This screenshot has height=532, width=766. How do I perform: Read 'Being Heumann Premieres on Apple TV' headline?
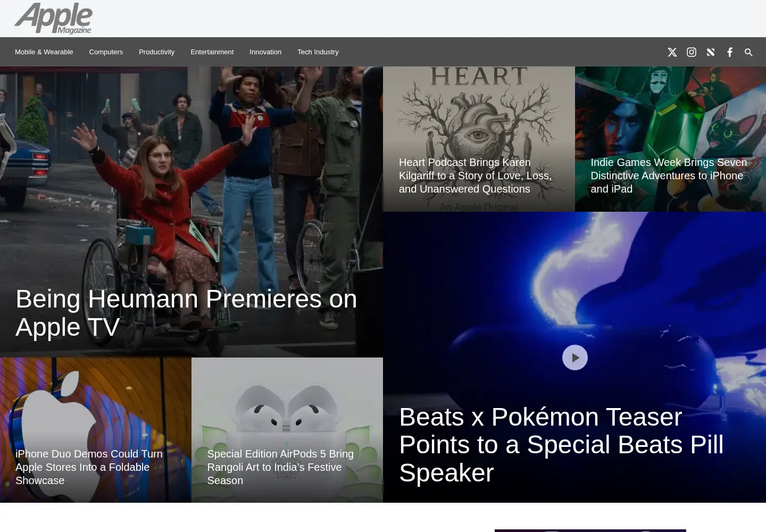[x=186, y=313]
